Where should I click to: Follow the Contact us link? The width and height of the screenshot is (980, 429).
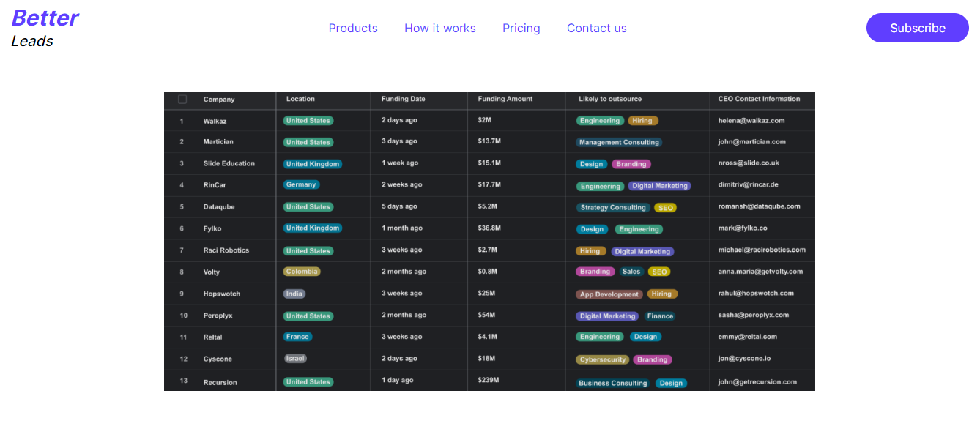click(597, 28)
